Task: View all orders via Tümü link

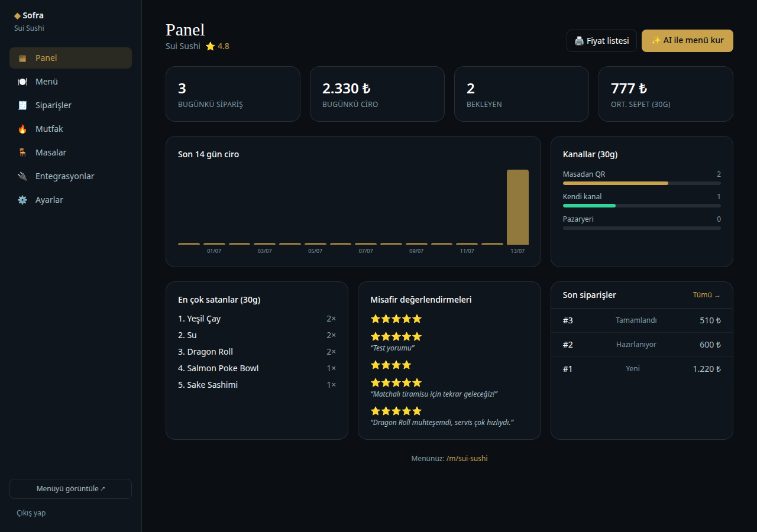Action: [707, 295]
